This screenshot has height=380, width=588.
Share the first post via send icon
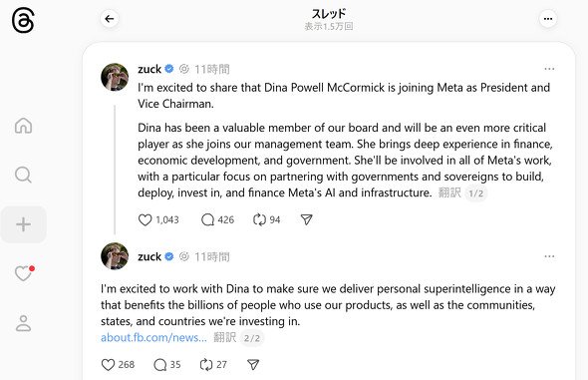click(306, 219)
